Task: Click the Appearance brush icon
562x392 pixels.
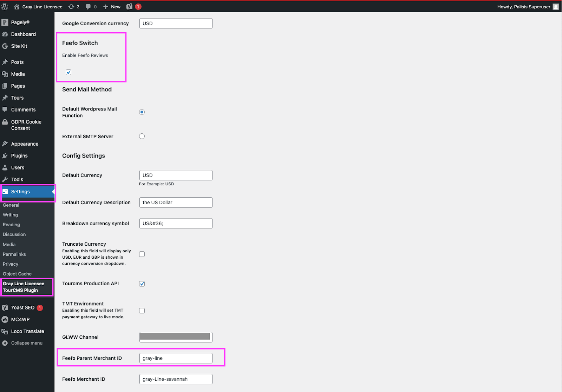Action: [x=5, y=144]
